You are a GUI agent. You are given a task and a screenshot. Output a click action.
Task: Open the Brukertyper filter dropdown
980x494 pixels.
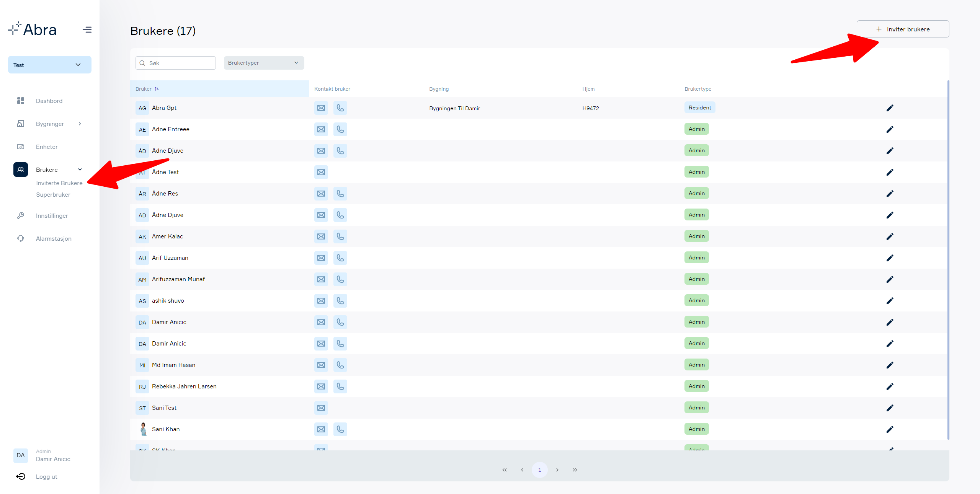(264, 63)
